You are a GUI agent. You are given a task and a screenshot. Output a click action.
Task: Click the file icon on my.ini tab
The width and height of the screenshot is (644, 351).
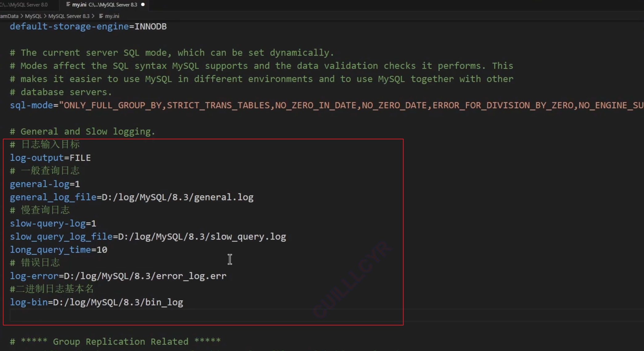pos(68,5)
